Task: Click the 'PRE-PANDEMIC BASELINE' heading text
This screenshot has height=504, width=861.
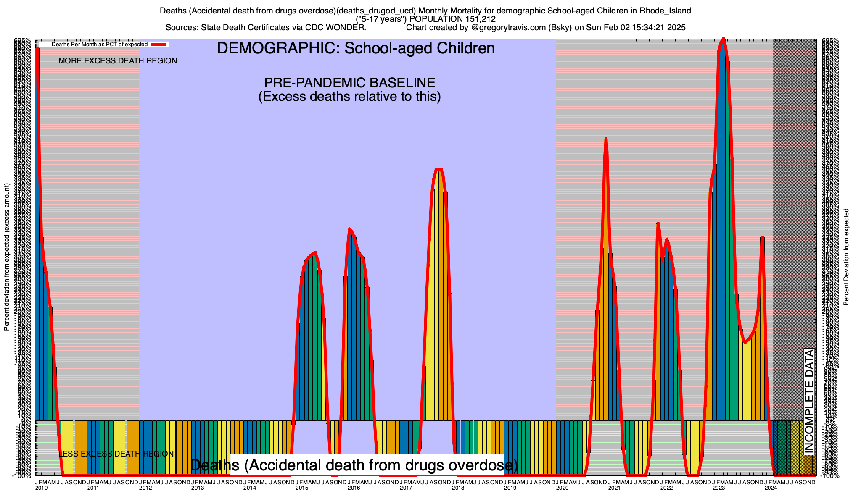Action: pos(349,82)
